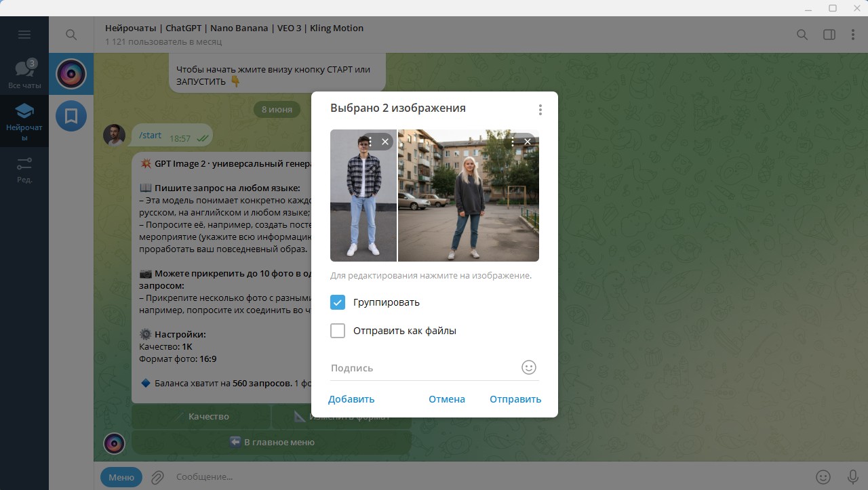Open the All chats folder
868x490 pixels.
pos(24,75)
